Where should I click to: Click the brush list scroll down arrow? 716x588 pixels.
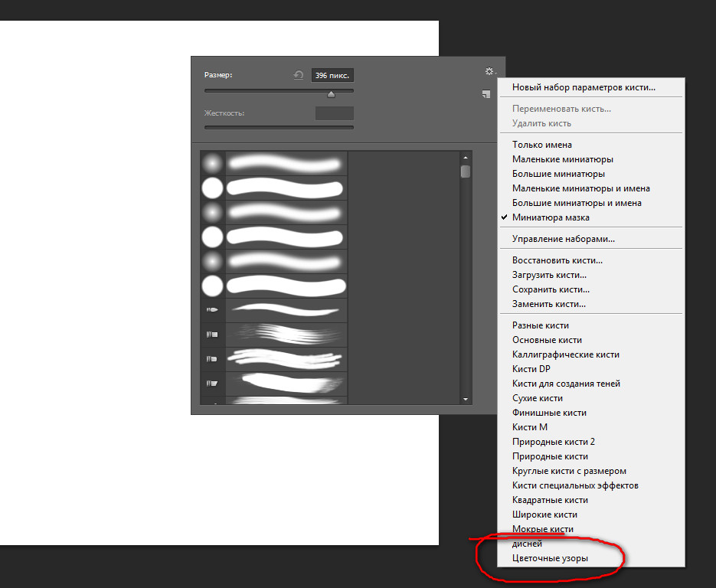click(x=466, y=399)
